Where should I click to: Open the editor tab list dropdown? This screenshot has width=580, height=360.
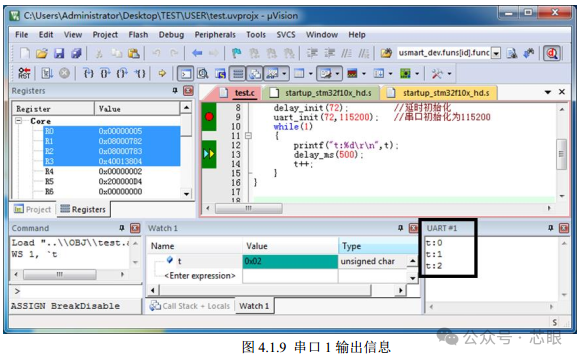point(548,92)
